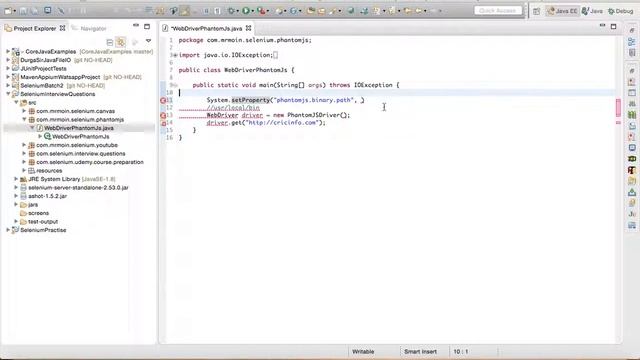Expand the SeleniumPractise project
Screen dimensions: 640x360
click(8, 230)
